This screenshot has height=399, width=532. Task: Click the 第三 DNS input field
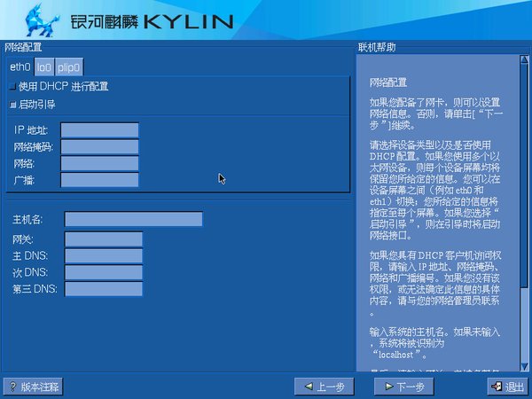tap(104, 289)
